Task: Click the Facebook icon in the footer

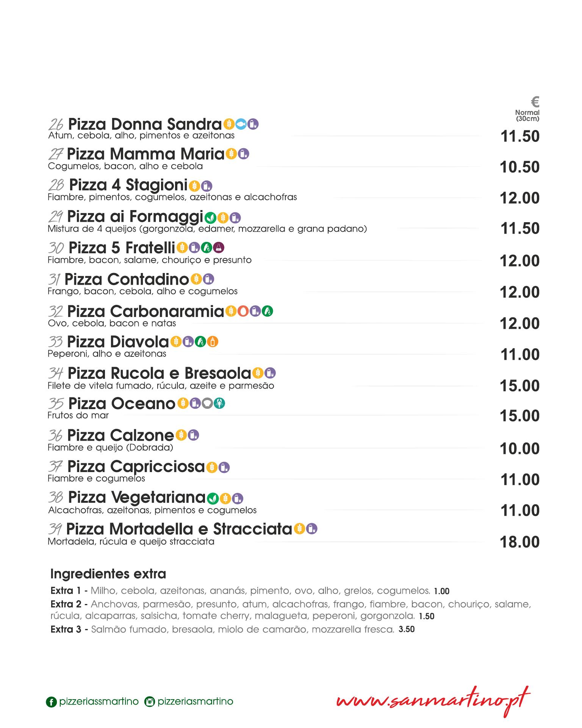Action: coord(51,702)
